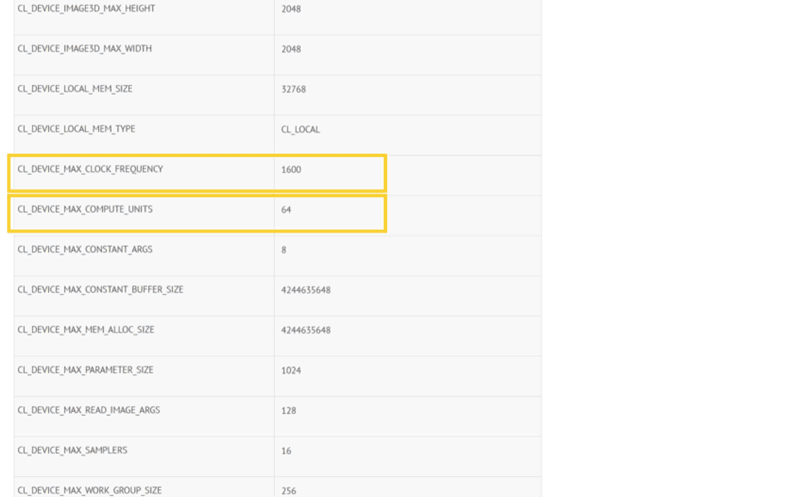Select the value 32768

point(293,90)
